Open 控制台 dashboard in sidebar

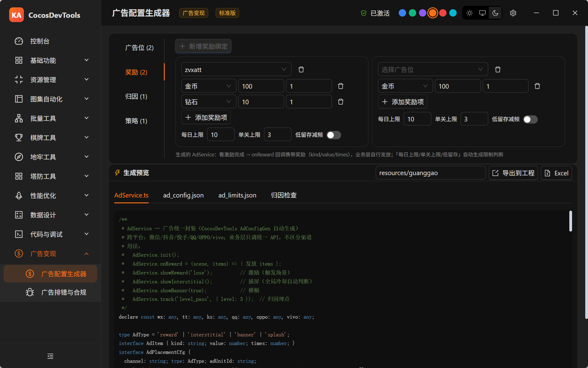[x=50, y=41]
